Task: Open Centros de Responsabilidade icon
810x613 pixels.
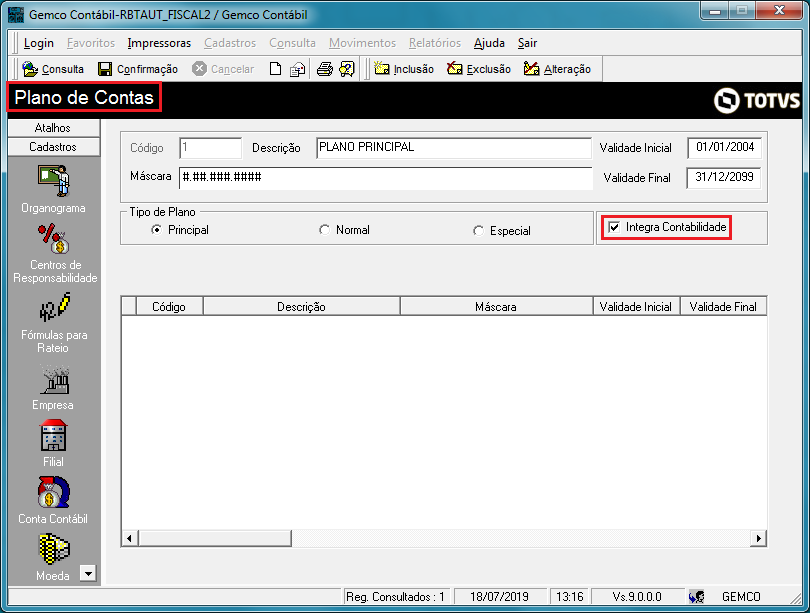Action: point(54,239)
